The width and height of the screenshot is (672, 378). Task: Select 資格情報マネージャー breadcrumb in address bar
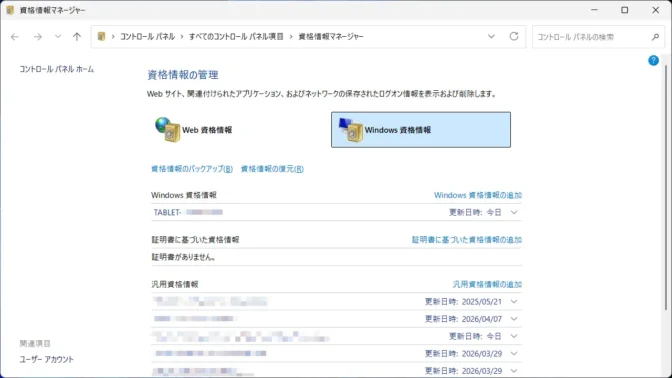pyautogui.click(x=331, y=36)
